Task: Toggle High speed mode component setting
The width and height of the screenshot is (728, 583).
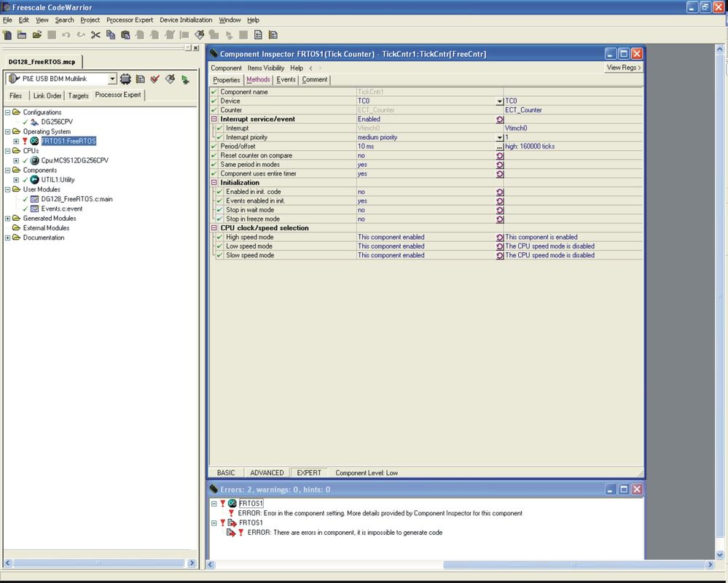Action: [500, 237]
